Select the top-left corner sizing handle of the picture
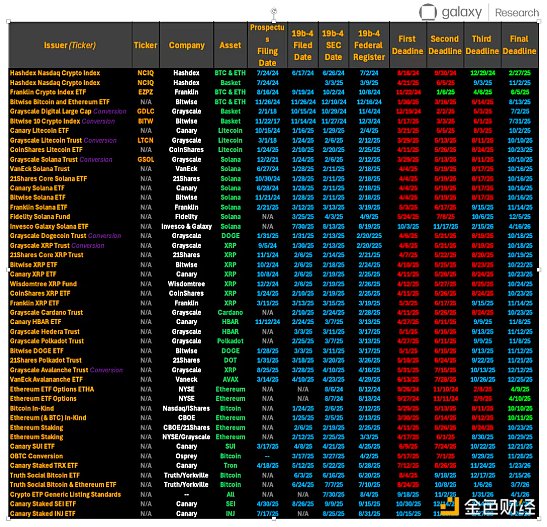This screenshot has height=527, width=547. pos(8,22)
